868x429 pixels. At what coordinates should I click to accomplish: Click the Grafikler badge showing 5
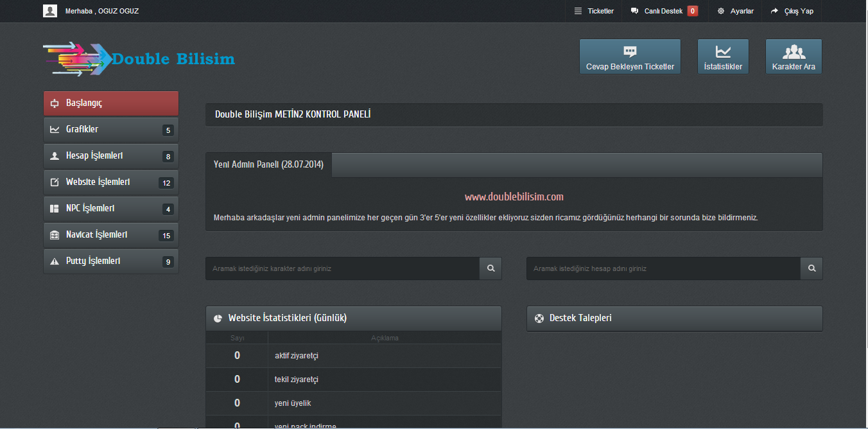tap(168, 130)
